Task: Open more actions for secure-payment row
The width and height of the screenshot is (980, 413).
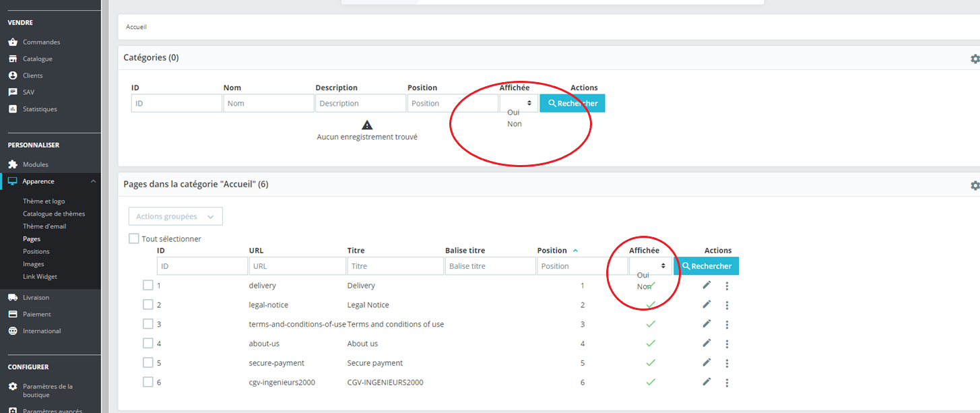Action: pos(727,363)
